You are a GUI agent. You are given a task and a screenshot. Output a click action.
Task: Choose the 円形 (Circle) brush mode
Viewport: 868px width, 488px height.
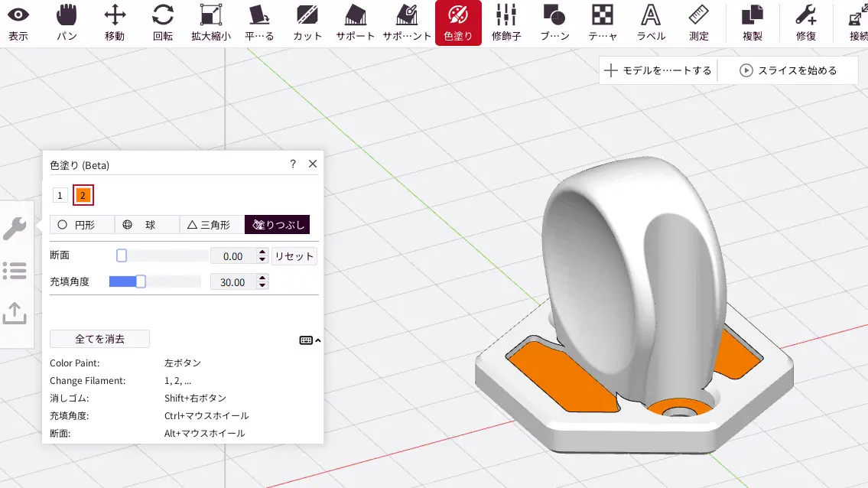pos(82,225)
